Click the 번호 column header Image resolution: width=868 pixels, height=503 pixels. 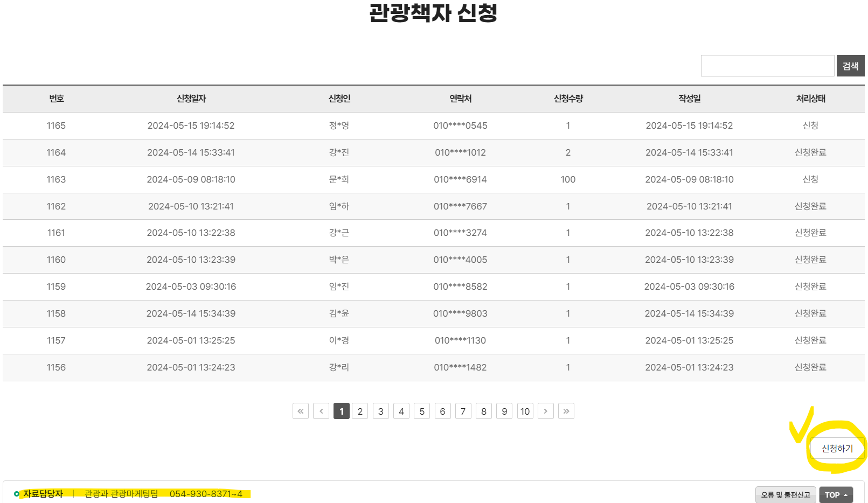coord(57,99)
